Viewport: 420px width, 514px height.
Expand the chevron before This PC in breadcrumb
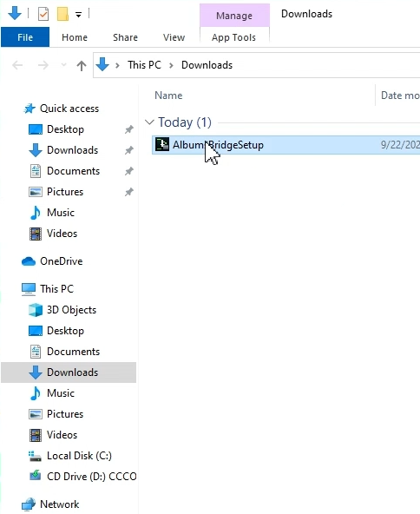[117, 66]
